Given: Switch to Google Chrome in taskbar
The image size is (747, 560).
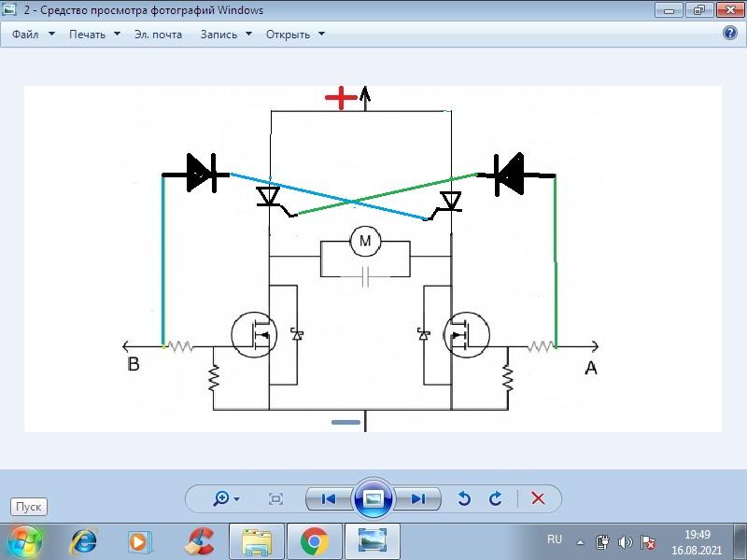Looking at the screenshot, I should tap(315, 542).
